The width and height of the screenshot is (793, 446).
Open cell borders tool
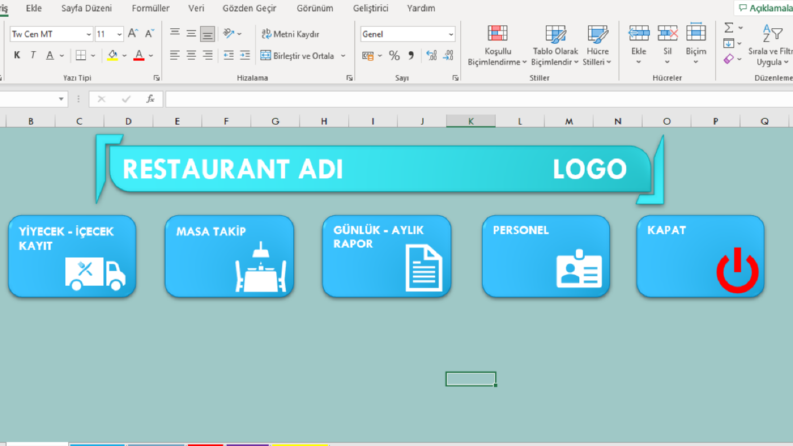point(81,55)
